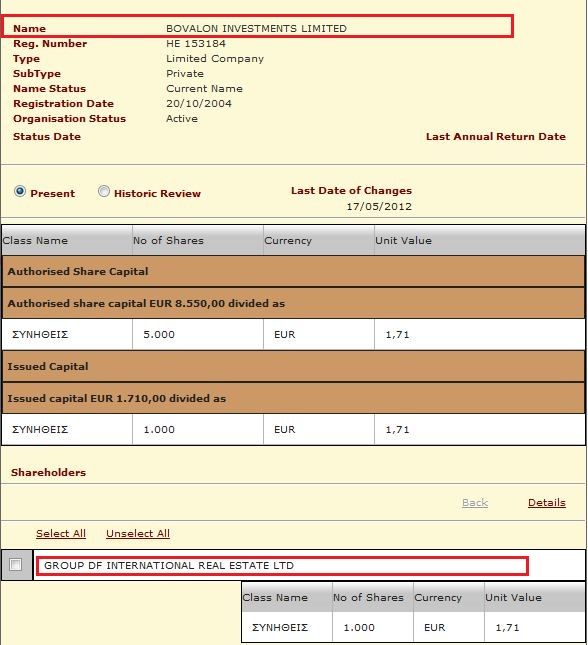Click the Unselect All link
Screen dimensions: 588x645
(138, 534)
